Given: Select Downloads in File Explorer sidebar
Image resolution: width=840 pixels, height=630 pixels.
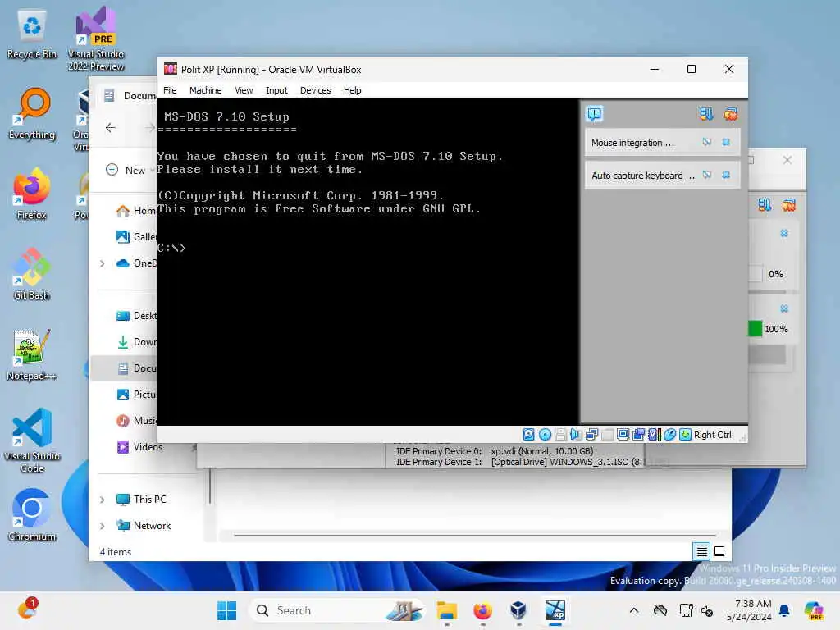Looking at the screenshot, I should [137, 342].
